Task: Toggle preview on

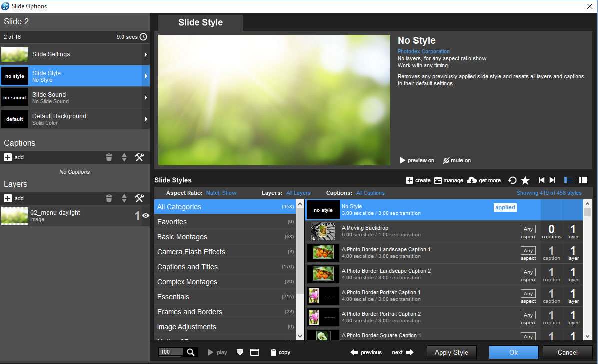Action: 417,160
